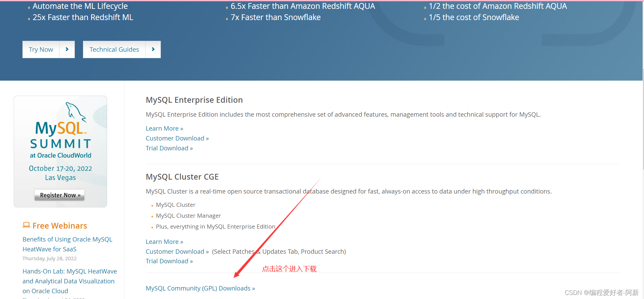Click the MySQL Cluster CGE heading
Viewport: 644px width, 299px height.
pyautogui.click(x=182, y=177)
